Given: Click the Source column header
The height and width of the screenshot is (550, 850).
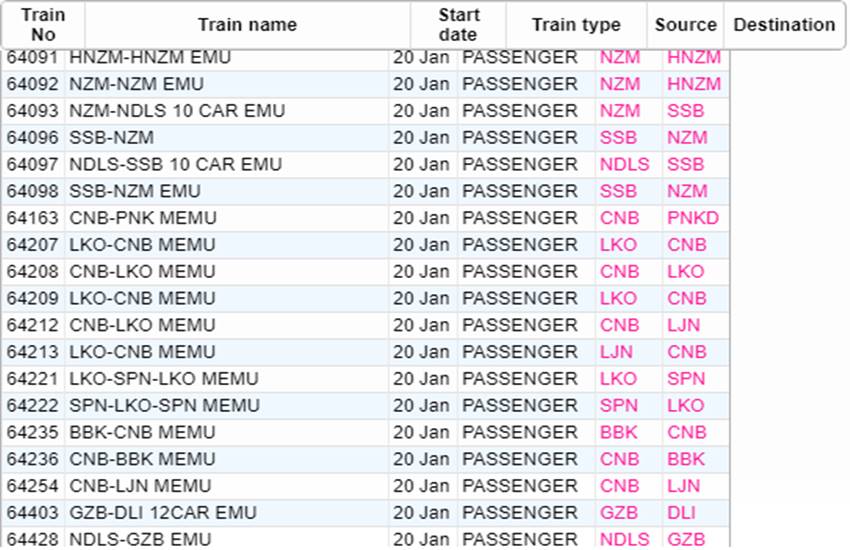Looking at the screenshot, I should [685, 25].
